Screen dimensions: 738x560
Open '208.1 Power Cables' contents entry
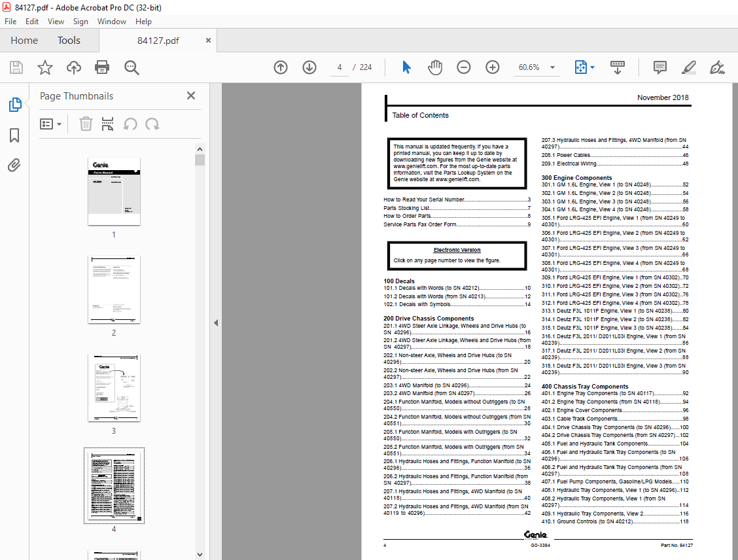click(x=615, y=155)
